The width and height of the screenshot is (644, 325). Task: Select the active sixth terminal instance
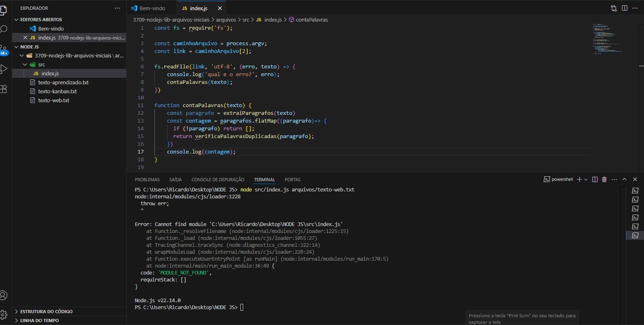pos(635,235)
